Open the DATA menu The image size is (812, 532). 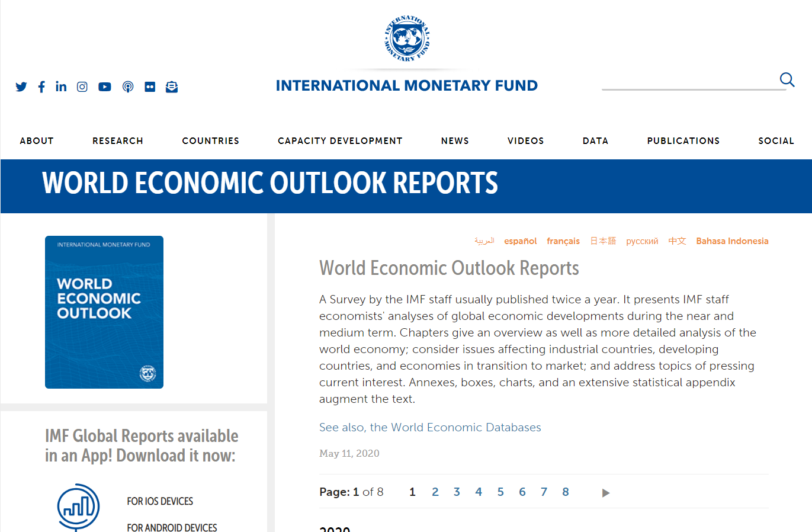595,141
